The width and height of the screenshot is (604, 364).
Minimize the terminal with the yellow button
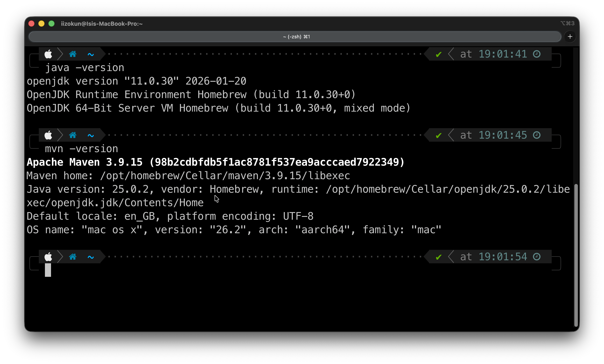pos(41,24)
